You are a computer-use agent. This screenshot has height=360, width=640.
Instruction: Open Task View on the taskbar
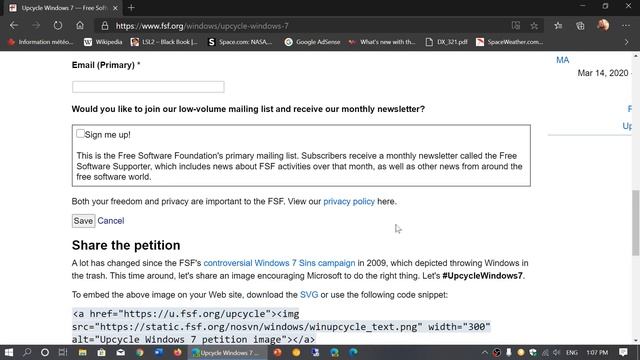62,352
